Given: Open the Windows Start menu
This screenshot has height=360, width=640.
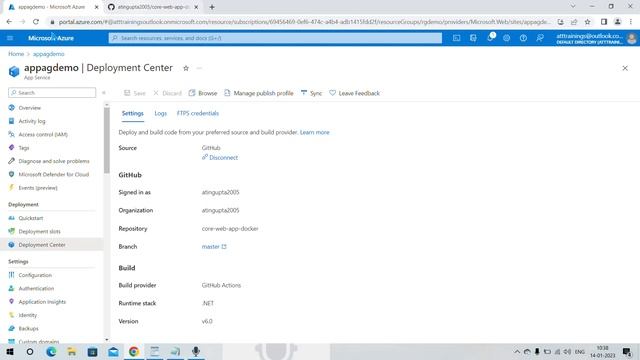Looking at the screenshot, I should [10, 351].
